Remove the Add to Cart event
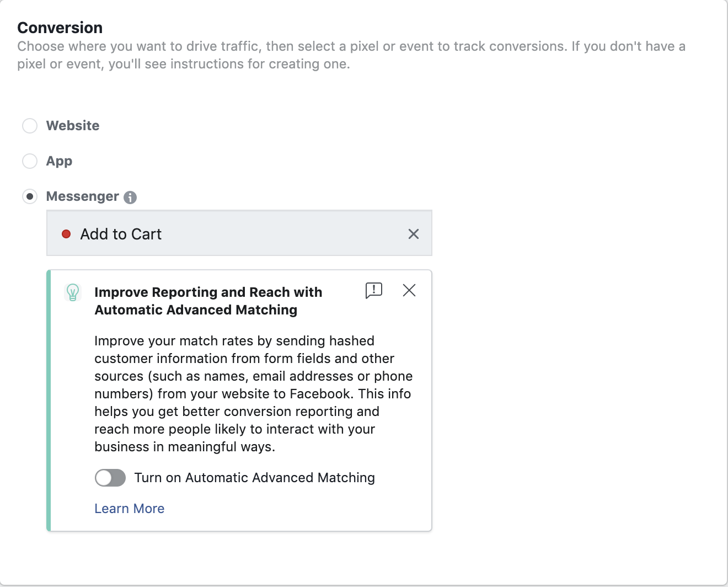The height and width of the screenshot is (587, 728). pos(414,234)
